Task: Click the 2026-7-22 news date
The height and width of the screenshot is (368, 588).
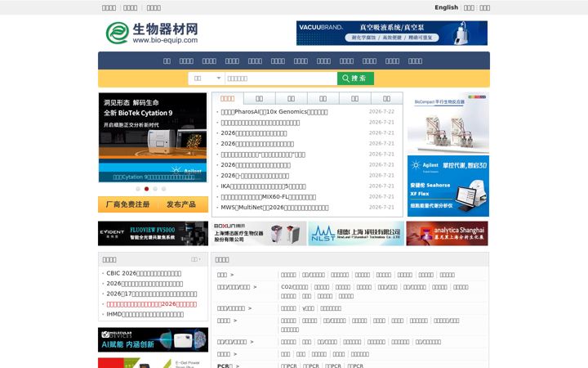Action: [381, 111]
